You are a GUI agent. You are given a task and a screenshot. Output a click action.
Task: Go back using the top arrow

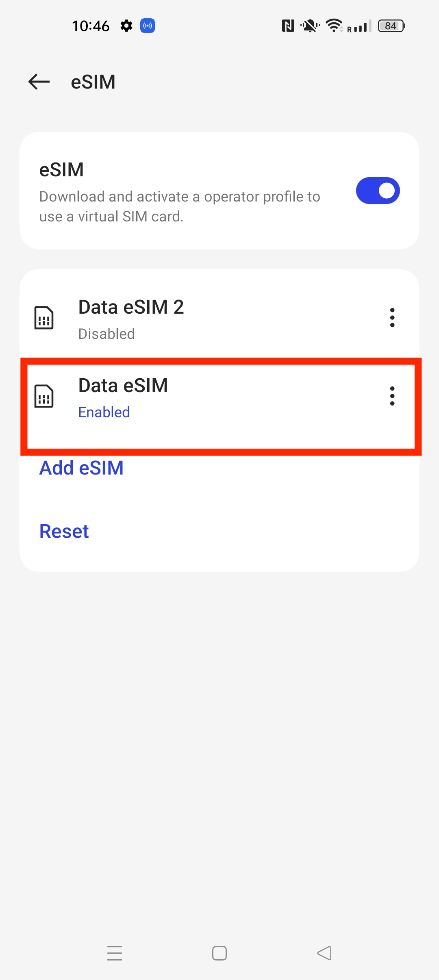point(39,82)
